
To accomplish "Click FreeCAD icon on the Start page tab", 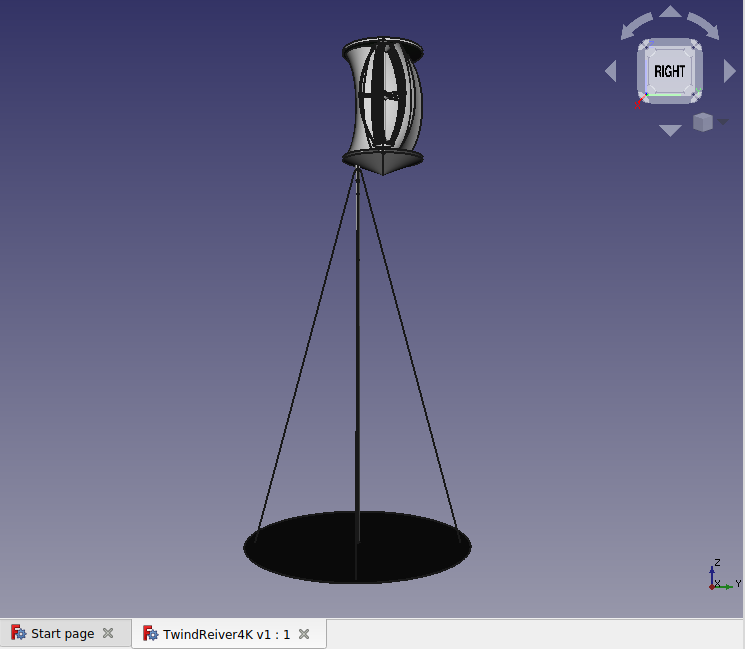I will point(19,633).
